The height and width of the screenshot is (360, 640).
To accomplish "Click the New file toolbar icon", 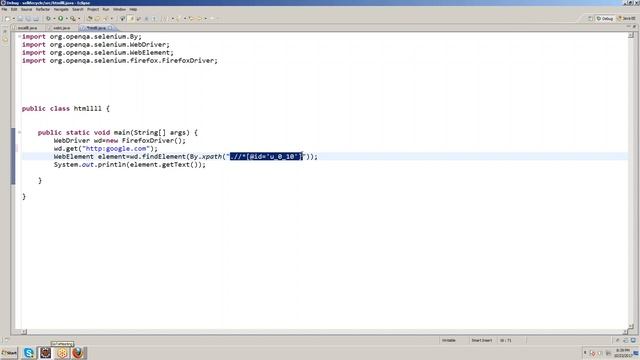I will click(7, 18).
